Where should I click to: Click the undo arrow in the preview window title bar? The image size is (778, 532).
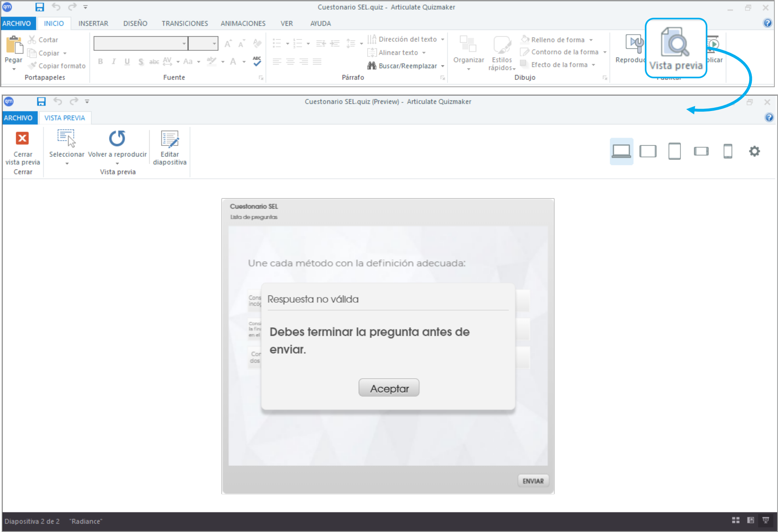coord(58,101)
